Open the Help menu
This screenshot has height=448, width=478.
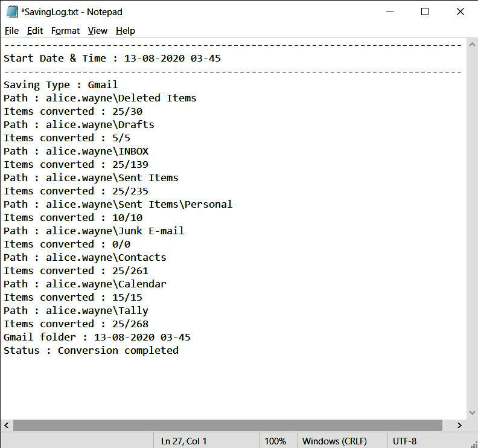click(x=126, y=31)
